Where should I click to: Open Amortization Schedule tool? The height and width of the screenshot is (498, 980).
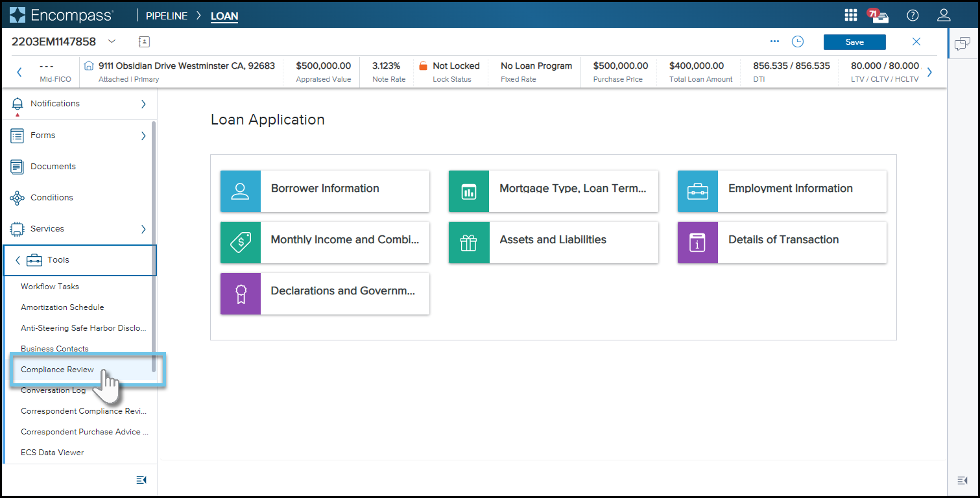click(x=62, y=307)
